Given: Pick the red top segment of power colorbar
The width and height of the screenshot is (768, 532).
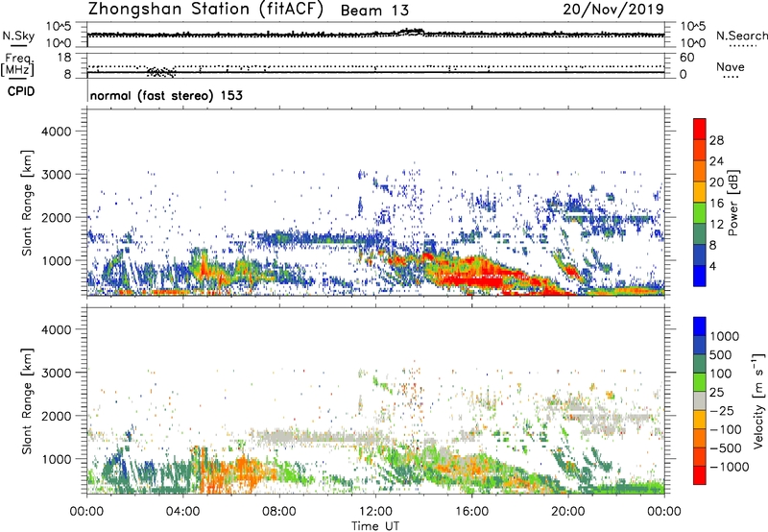Looking at the screenshot, I should (700, 129).
